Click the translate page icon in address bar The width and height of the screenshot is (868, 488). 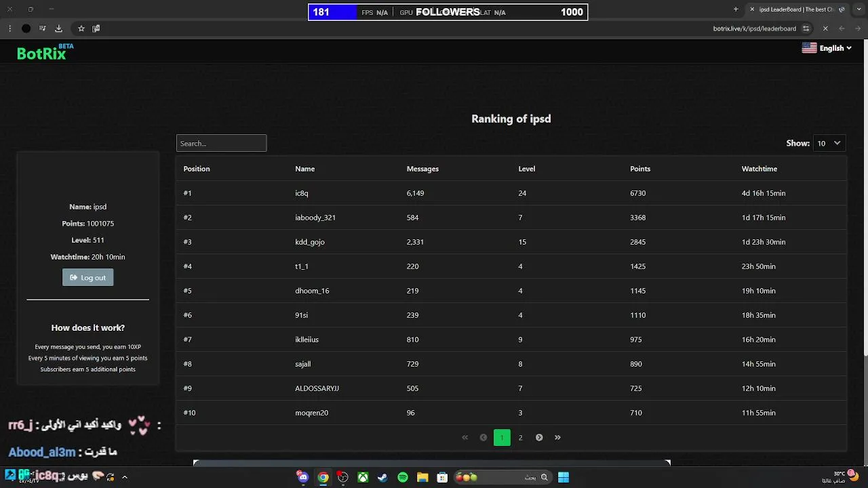tap(96, 28)
